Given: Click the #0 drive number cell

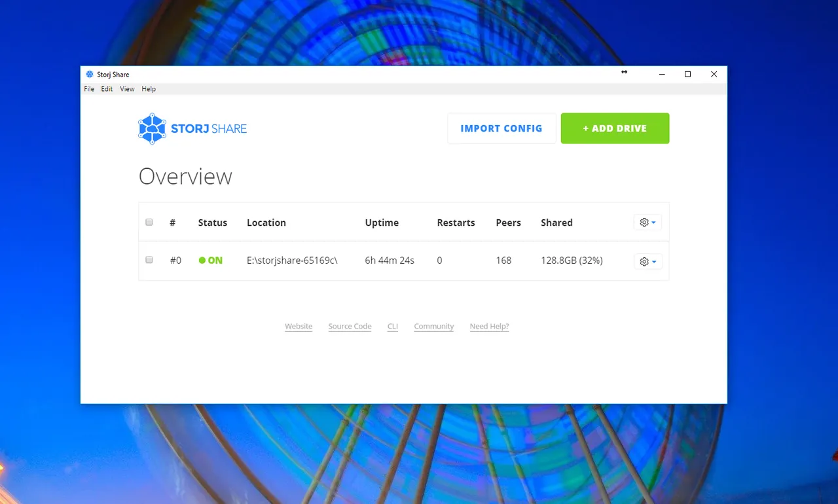Looking at the screenshot, I should tap(175, 261).
